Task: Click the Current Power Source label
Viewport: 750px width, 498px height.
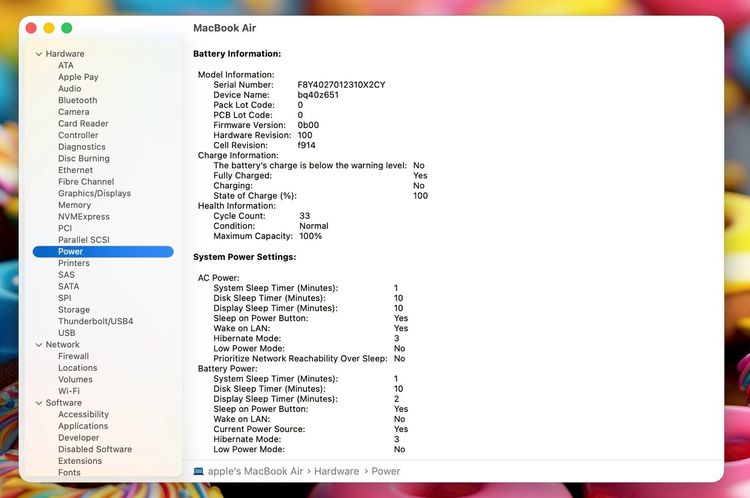Action: [x=259, y=429]
